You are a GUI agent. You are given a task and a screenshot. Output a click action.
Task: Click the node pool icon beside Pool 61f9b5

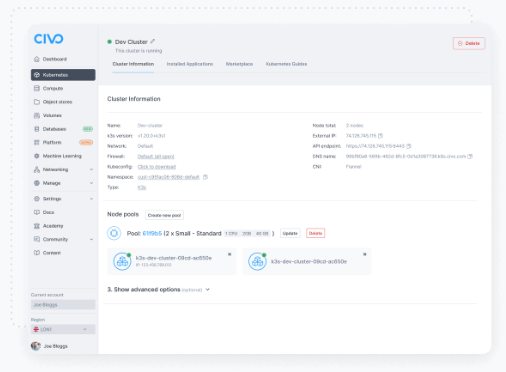click(x=114, y=233)
